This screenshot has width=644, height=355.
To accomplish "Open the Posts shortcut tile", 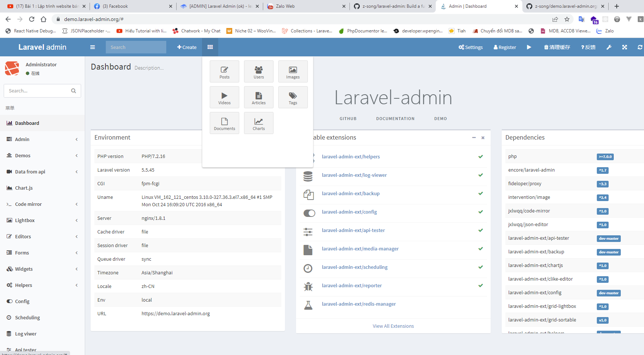I will click(x=224, y=71).
